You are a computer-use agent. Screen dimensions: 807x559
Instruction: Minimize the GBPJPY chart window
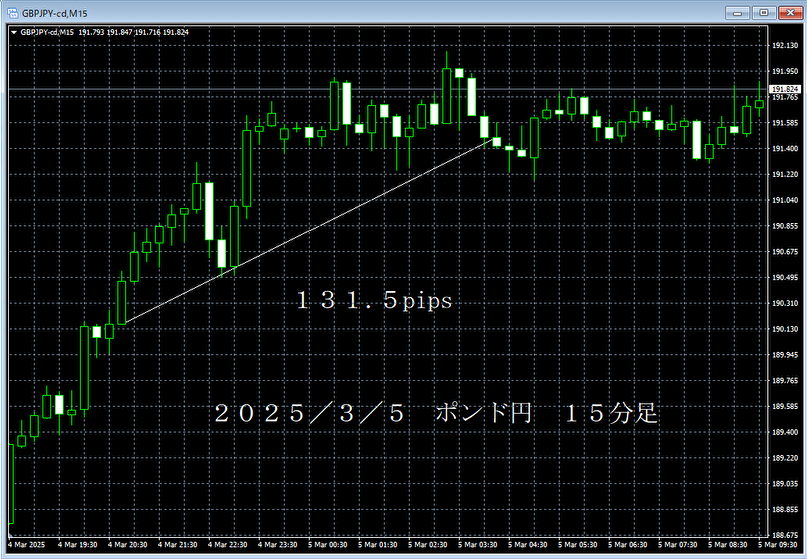coord(740,12)
